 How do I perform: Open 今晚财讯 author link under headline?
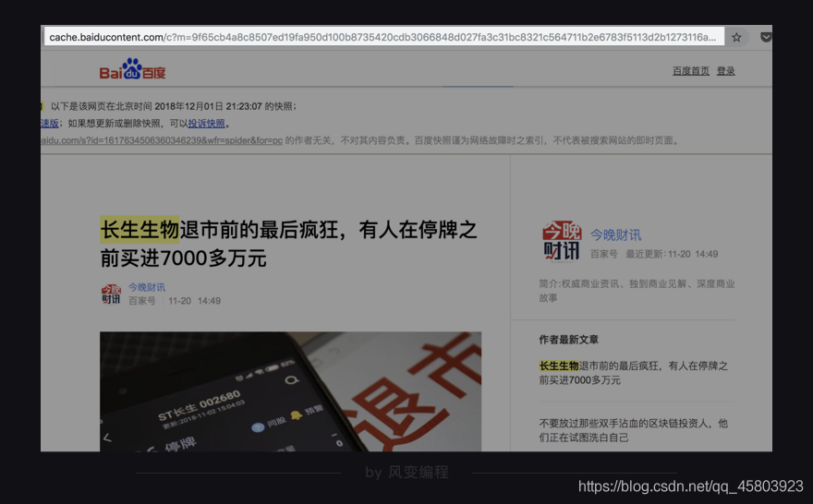click(147, 287)
